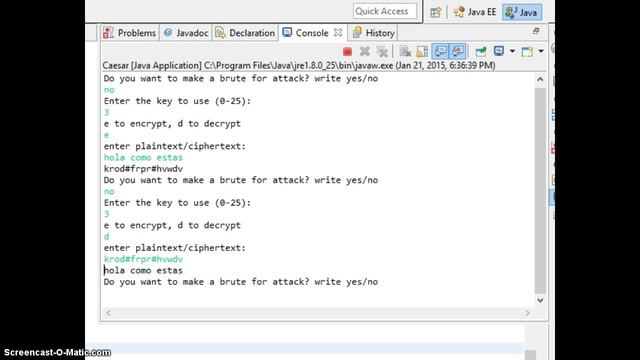Click the Open Perspective icon
640x360 pixels.
click(x=436, y=12)
